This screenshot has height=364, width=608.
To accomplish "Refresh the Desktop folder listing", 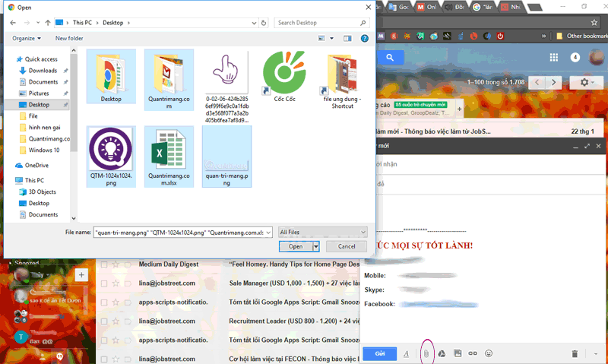I will coord(264,23).
